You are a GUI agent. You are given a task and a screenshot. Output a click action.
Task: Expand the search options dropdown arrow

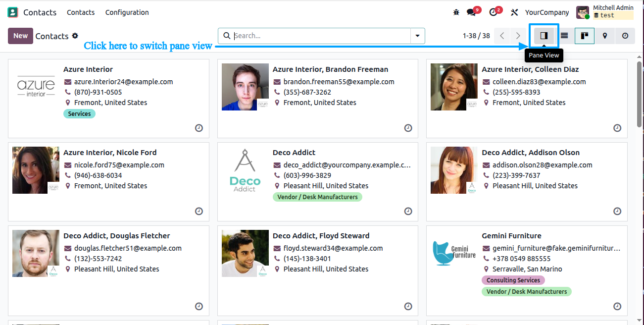418,36
